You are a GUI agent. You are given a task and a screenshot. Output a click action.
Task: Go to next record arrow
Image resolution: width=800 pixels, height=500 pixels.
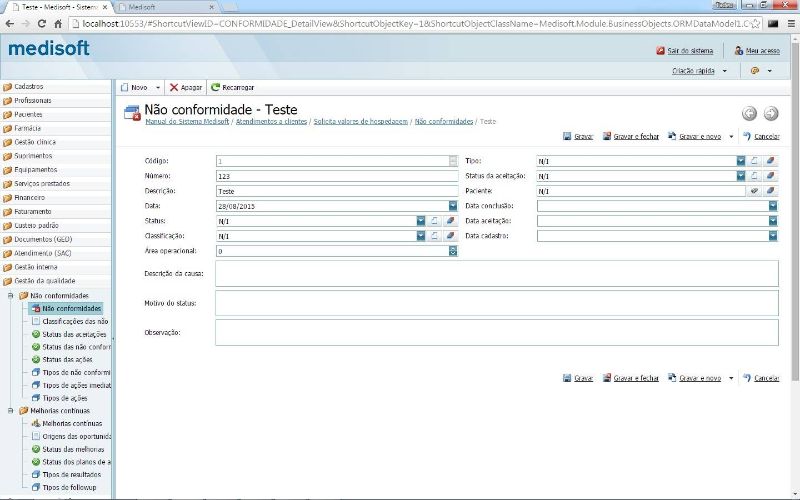(771, 113)
